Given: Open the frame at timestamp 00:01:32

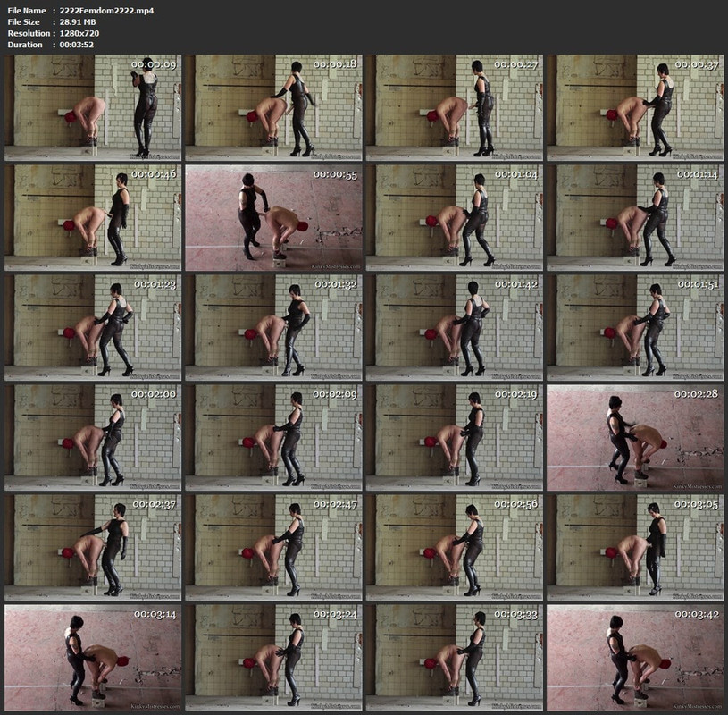Looking at the screenshot, I should (x=273, y=327).
